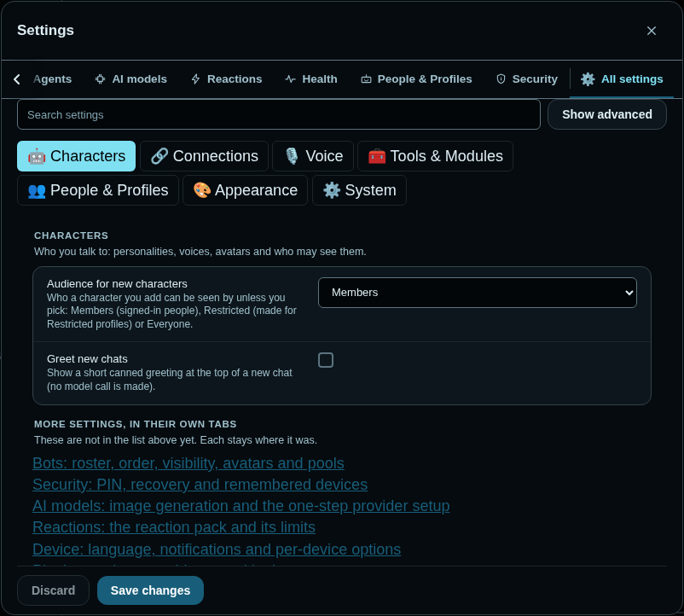The width and height of the screenshot is (684, 616).
Task: Focus the Search settings field
Action: coord(279,114)
